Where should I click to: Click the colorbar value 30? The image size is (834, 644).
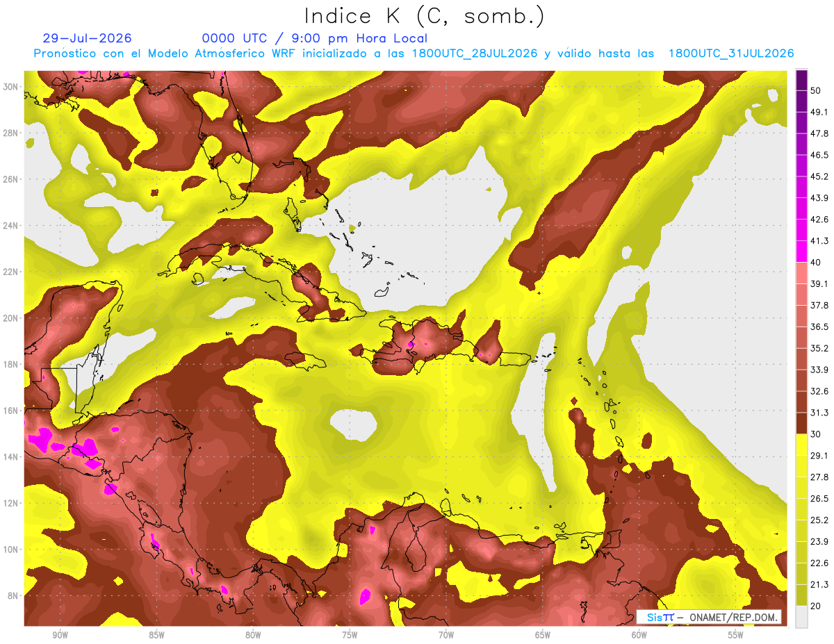(817, 434)
